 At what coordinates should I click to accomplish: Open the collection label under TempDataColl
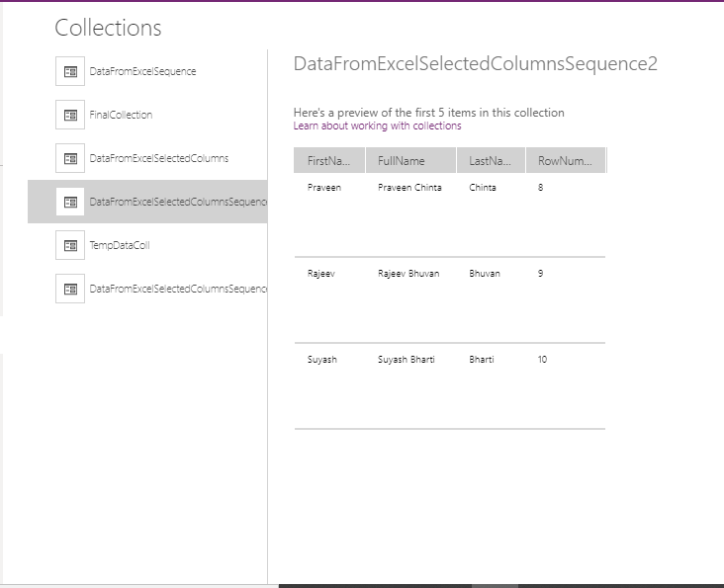tap(178, 289)
